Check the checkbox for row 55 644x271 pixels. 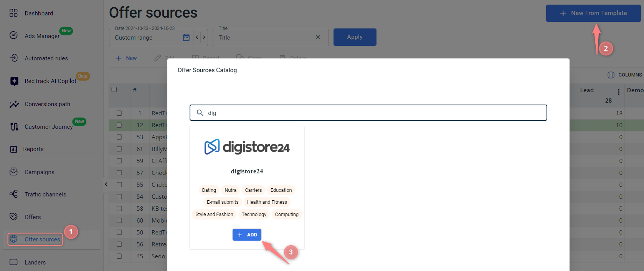click(x=119, y=185)
